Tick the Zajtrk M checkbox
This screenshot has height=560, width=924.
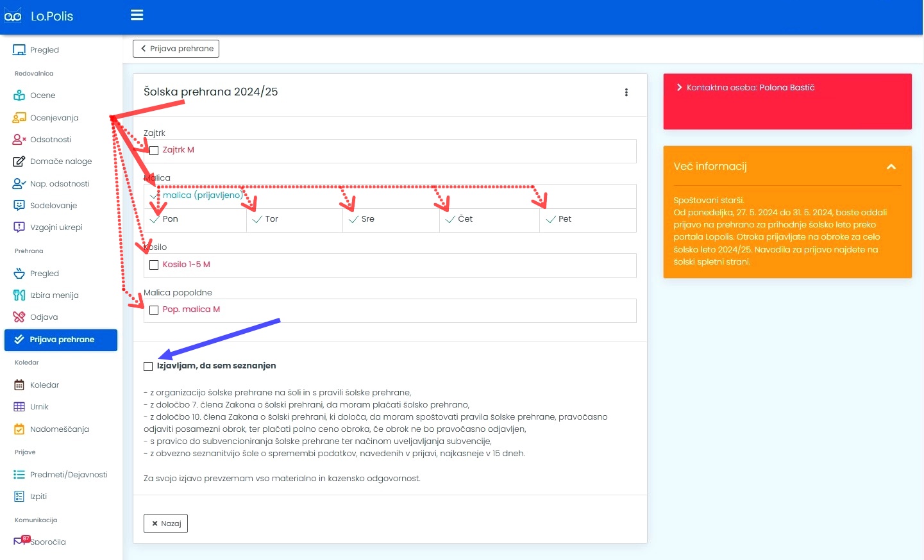coord(154,151)
